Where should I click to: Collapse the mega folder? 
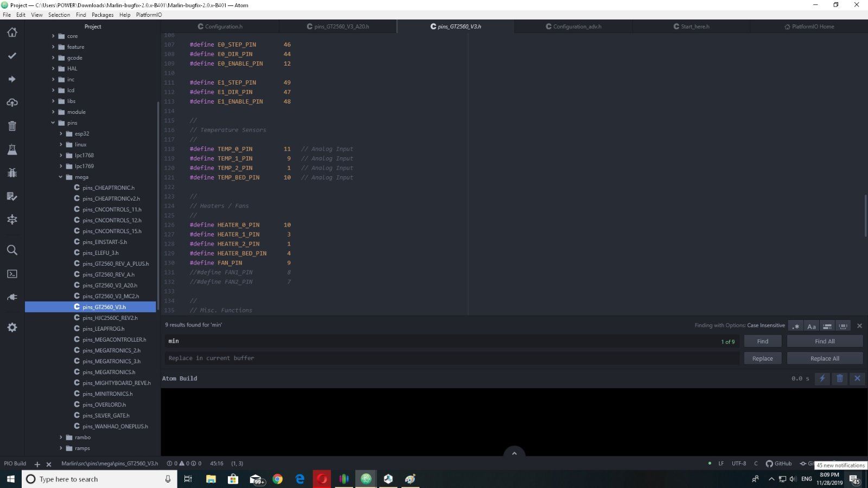pos(61,177)
